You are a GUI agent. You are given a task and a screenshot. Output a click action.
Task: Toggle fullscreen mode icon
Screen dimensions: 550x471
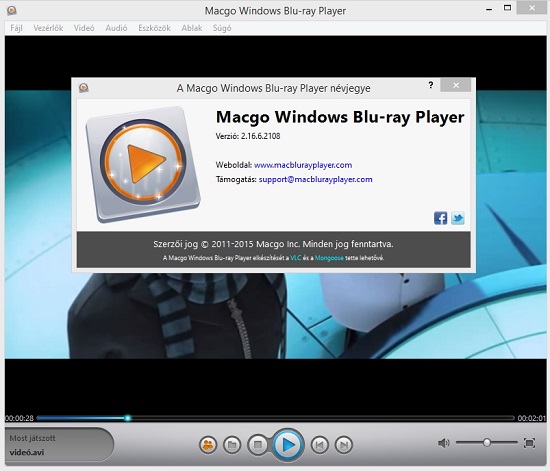click(529, 443)
